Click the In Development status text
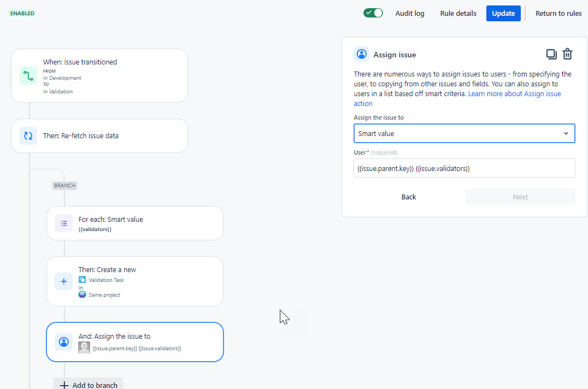This screenshot has height=389, width=588. coord(62,78)
